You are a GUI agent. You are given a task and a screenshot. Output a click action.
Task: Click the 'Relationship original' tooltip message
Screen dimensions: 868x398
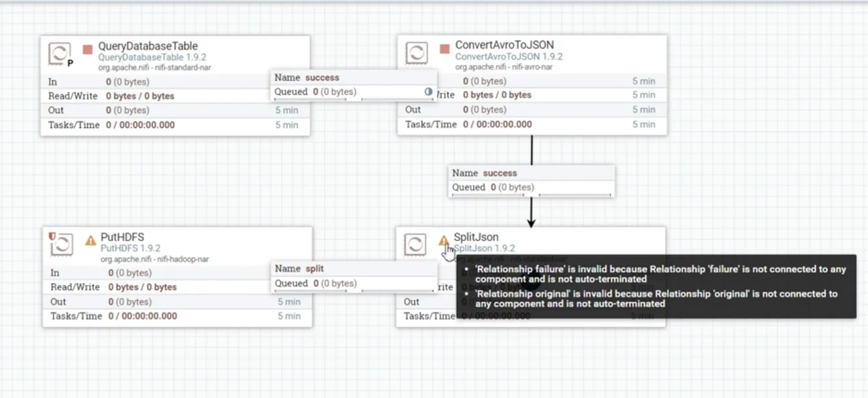[x=656, y=298]
